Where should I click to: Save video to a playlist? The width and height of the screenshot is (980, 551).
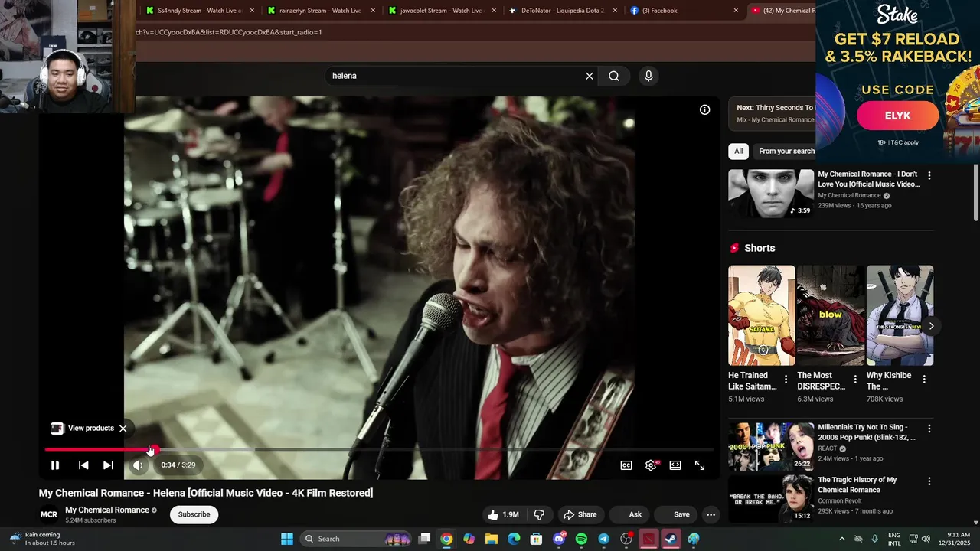675,514
